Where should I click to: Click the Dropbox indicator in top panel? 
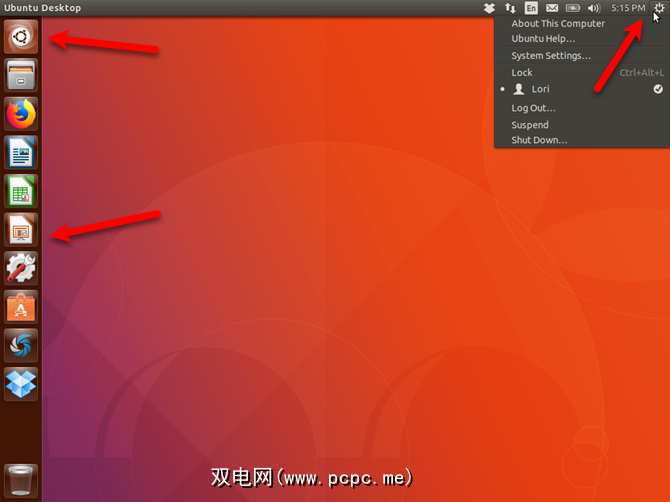[489, 8]
